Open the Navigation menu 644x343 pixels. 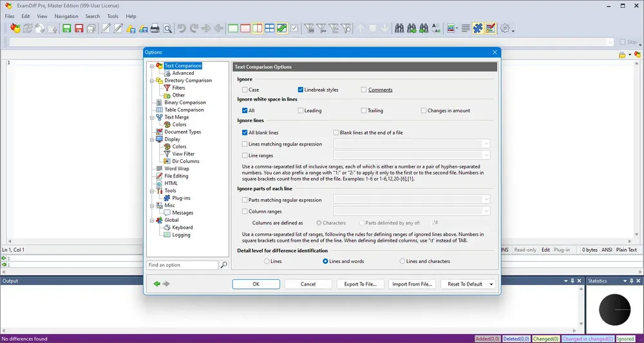(66, 16)
